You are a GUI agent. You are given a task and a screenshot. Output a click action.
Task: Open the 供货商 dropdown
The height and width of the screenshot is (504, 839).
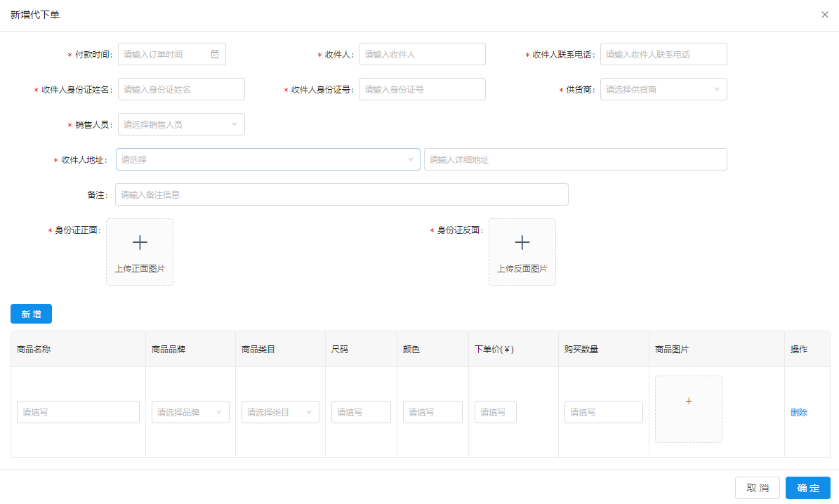pos(663,89)
